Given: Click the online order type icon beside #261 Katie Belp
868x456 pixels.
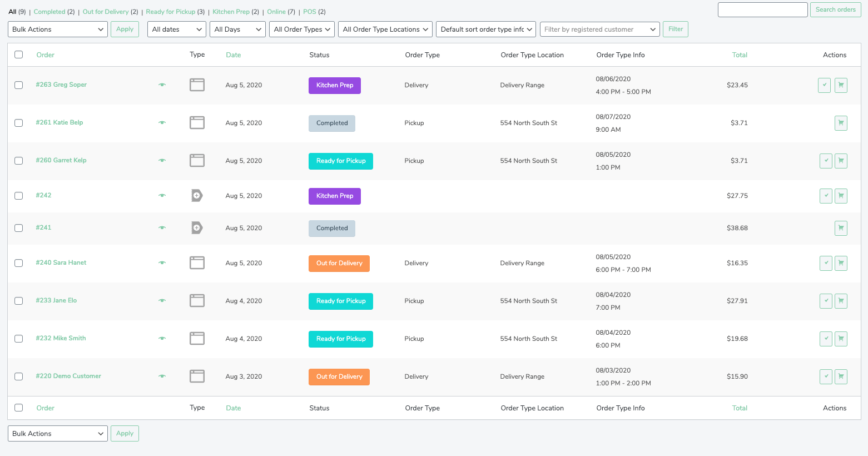Looking at the screenshot, I should click(x=197, y=122).
